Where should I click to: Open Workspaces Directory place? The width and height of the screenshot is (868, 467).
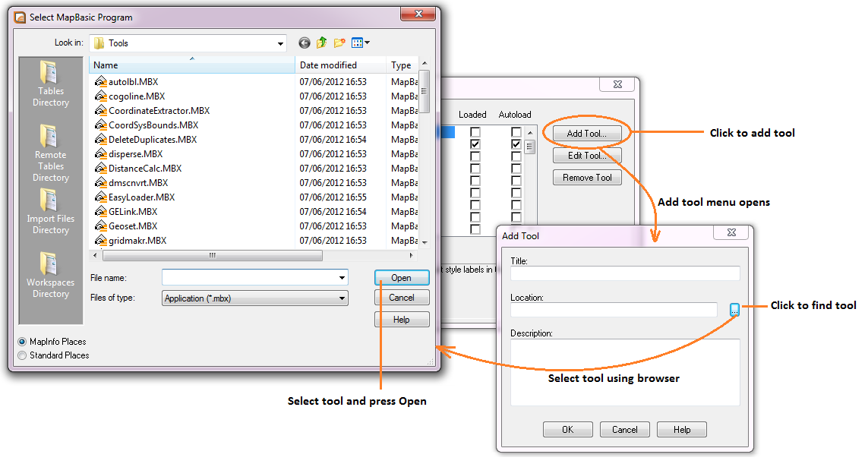50,276
